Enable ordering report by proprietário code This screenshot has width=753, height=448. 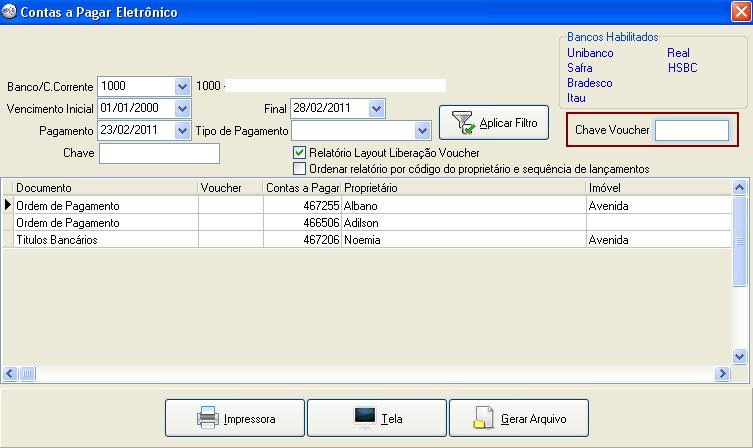point(299,169)
